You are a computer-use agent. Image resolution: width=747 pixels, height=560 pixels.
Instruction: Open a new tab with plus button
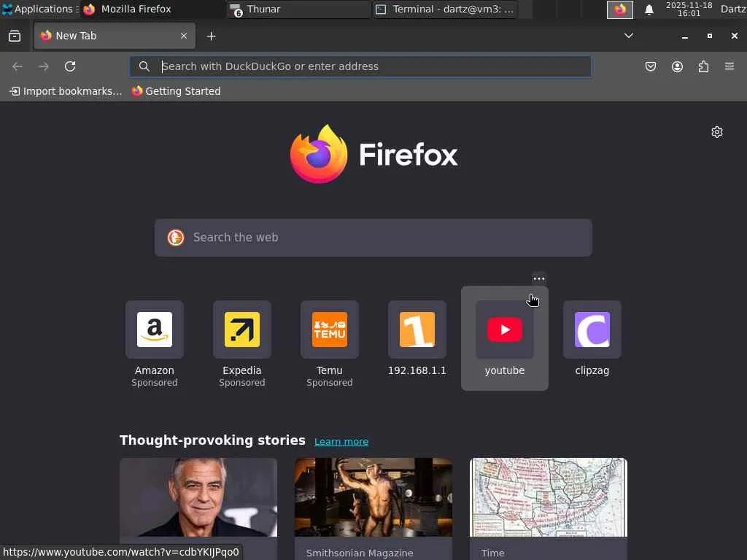211,36
